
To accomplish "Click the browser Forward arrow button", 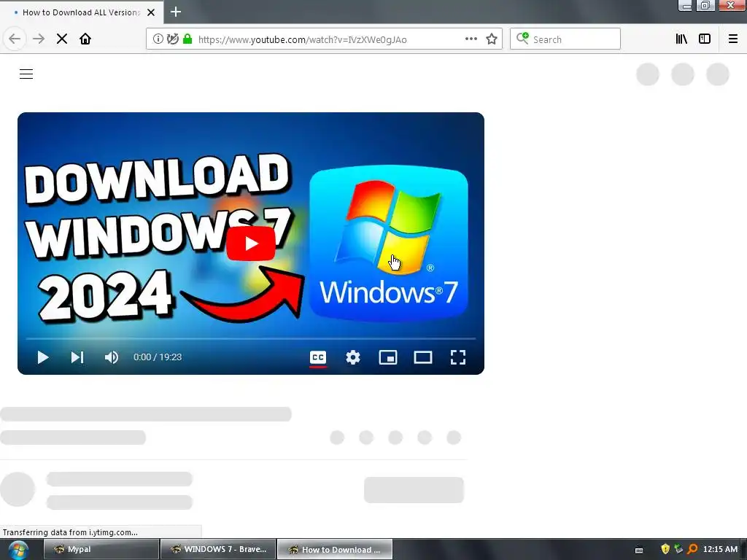I will pyautogui.click(x=39, y=39).
